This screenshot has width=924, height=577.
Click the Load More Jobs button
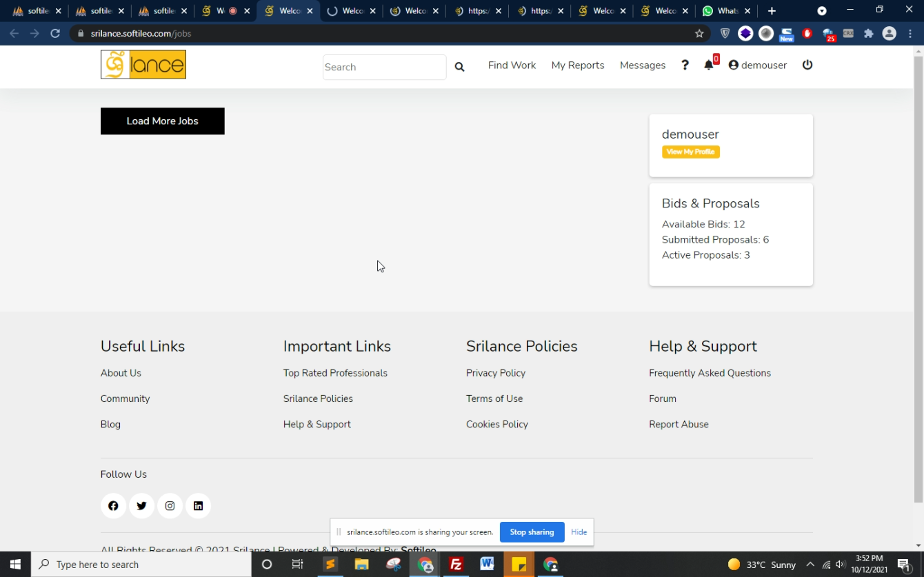(163, 121)
